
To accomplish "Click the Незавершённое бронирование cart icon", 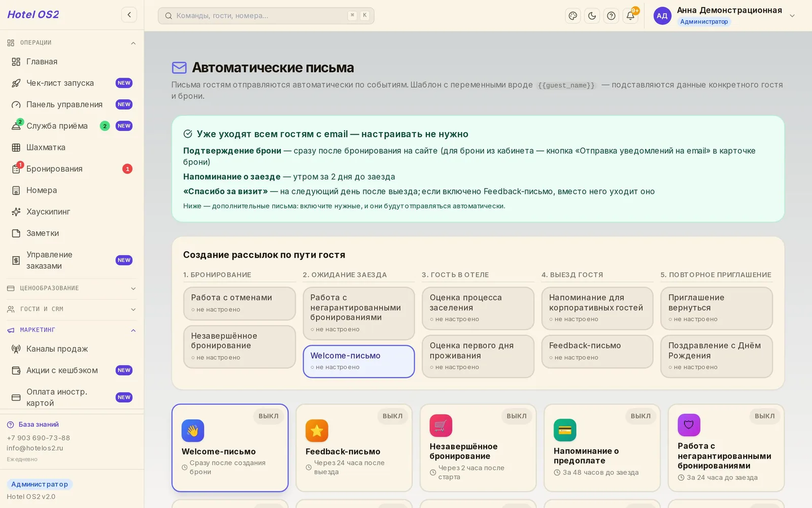I will point(441,426).
